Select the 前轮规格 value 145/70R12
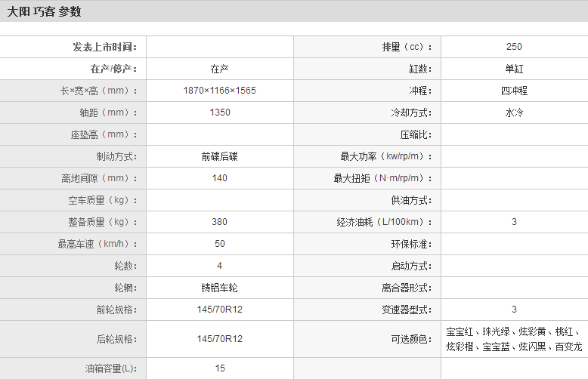Image resolution: width=588 pixels, height=379 pixels. [219, 310]
